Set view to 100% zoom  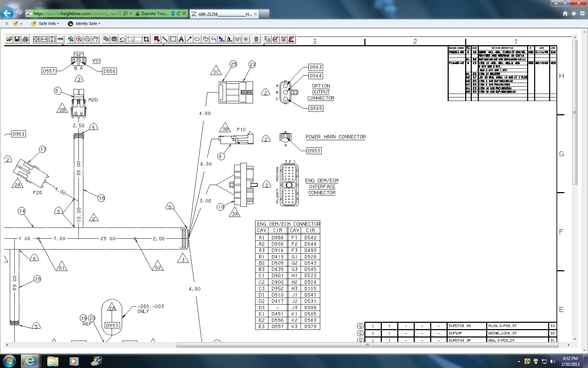[x=60, y=39]
